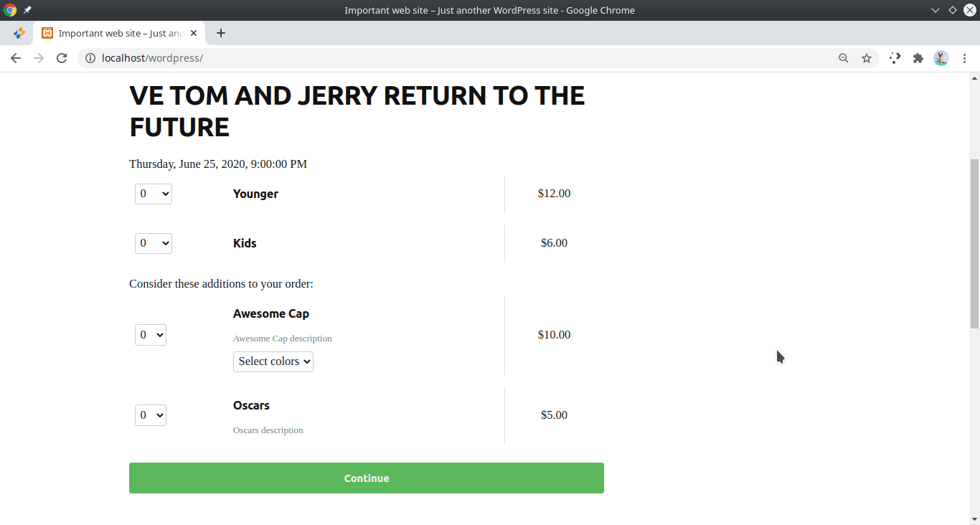
Task: Open the Chrome profile avatar
Action: [941, 58]
